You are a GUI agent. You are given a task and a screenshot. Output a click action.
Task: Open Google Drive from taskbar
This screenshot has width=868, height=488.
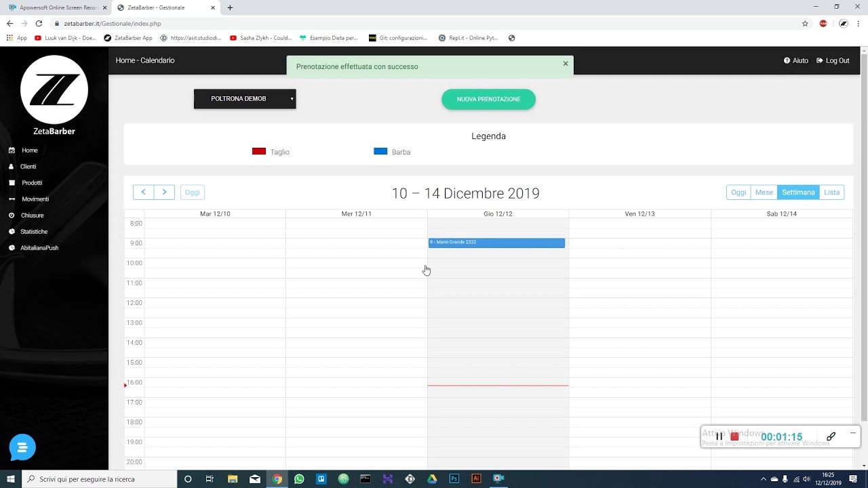pos(432,479)
